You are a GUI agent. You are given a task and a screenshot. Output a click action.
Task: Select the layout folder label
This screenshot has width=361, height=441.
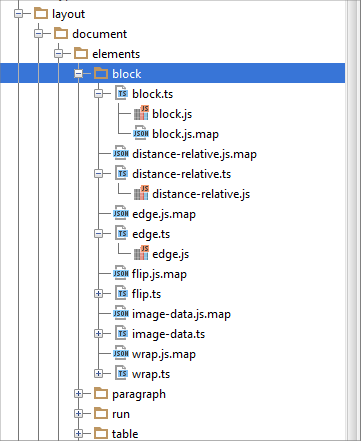click(68, 14)
